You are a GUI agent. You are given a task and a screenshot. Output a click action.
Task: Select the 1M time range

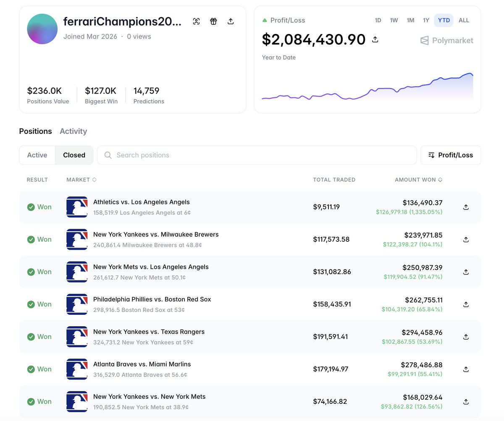pyautogui.click(x=410, y=20)
